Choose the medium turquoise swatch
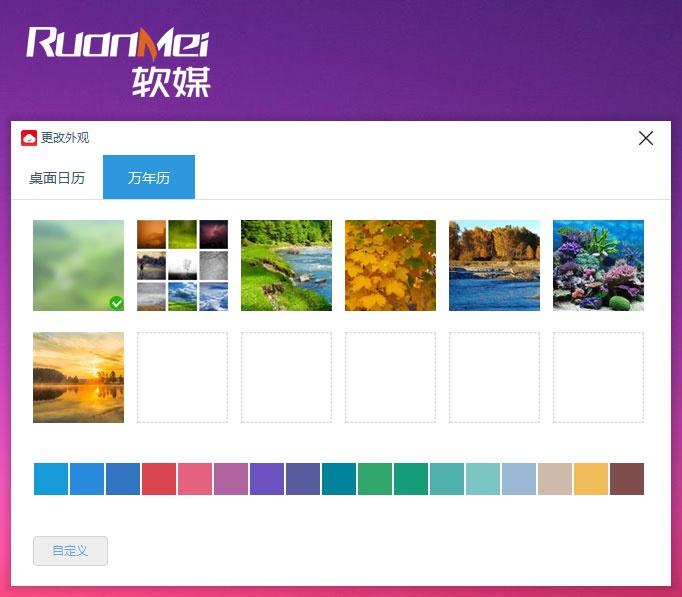Screen dimensions: 682x597 tap(447, 479)
